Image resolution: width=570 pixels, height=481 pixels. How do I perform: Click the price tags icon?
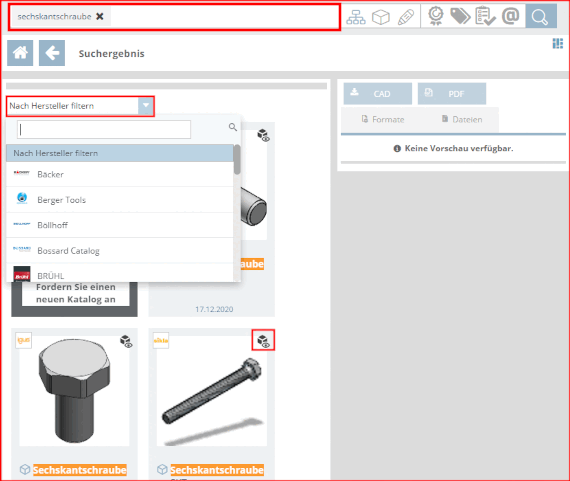pos(460,16)
